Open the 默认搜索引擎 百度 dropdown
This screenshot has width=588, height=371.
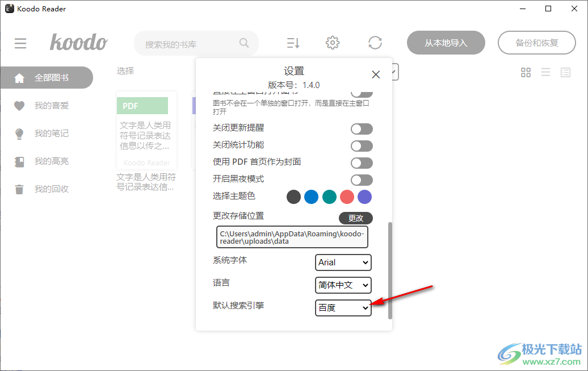coord(343,308)
